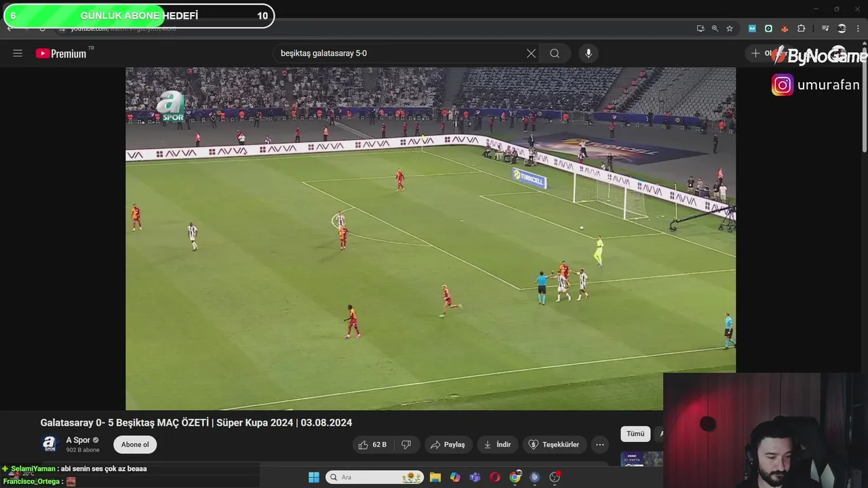Open the Create (Oluştur) plus button

click(x=766, y=54)
